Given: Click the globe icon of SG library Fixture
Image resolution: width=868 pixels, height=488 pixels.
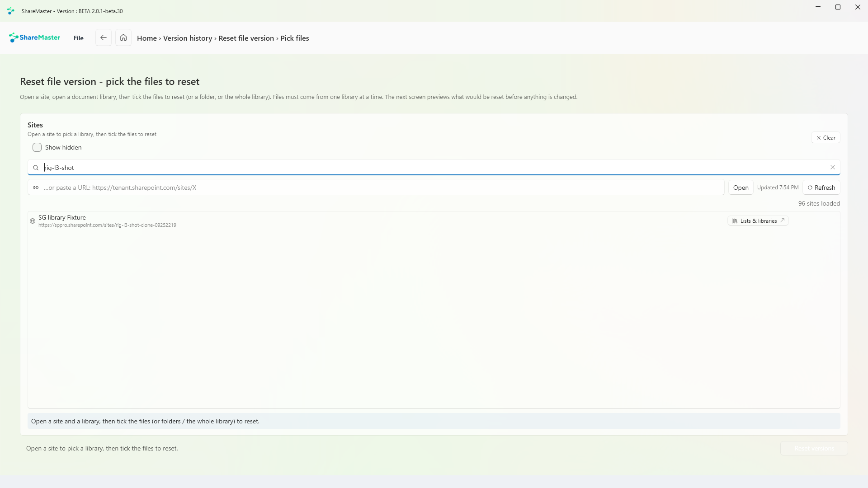Looking at the screenshot, I should click(x=33, y=221).
